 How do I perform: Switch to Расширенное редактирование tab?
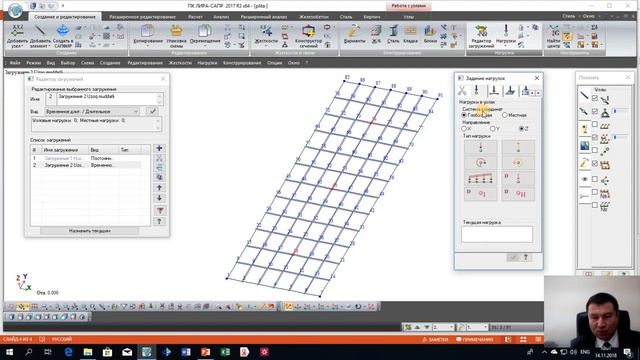click(x=142, y=17)
